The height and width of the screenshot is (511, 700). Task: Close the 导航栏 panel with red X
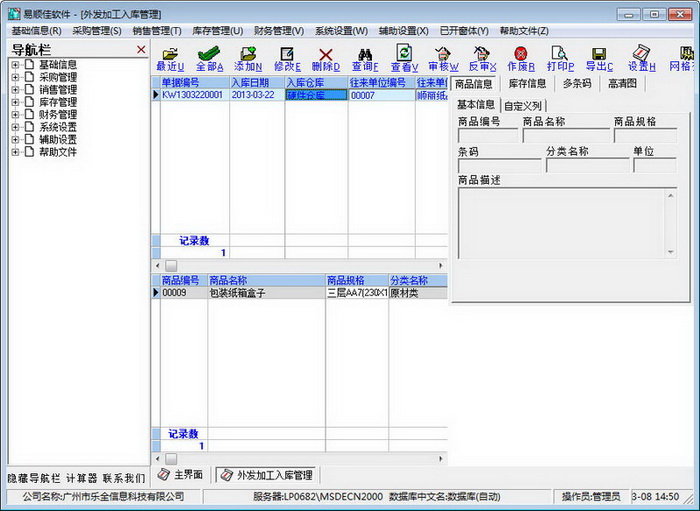[x=140, y=49]
